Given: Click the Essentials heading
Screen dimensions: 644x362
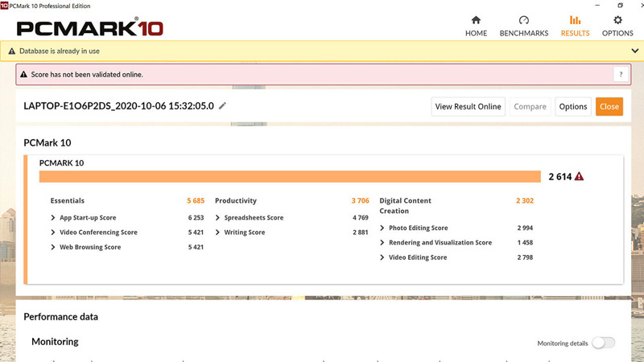Looking at the screenshot, I should tap(68, 200).
